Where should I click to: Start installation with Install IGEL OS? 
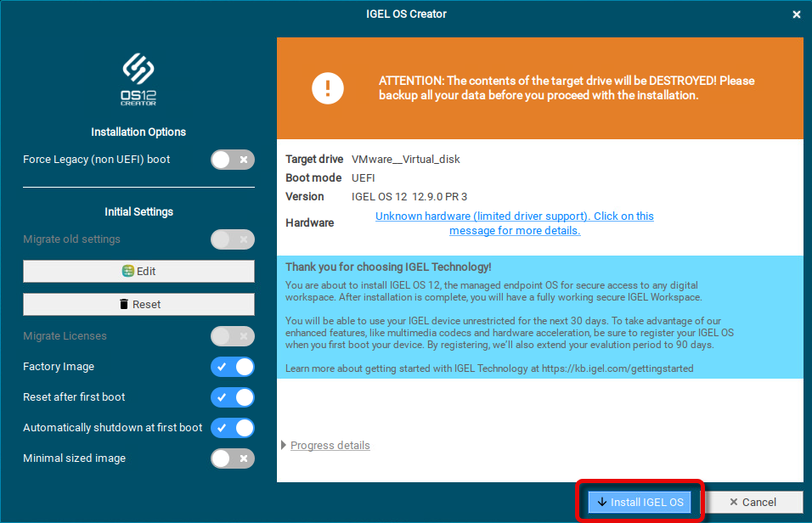tap(640, 502)
